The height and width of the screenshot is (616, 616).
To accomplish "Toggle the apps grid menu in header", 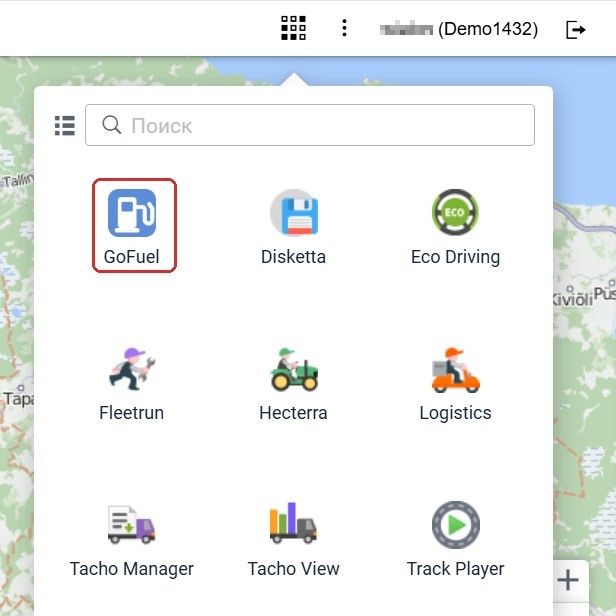I will (x=293, y=28).
